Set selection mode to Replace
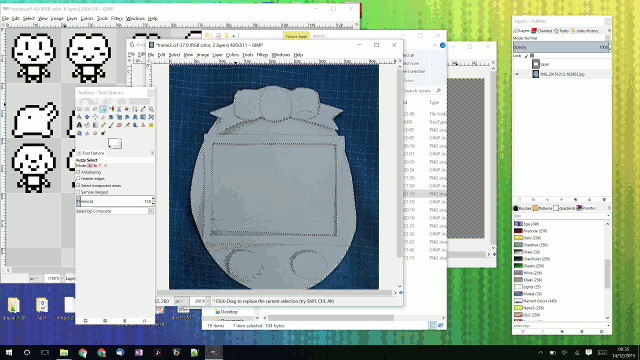This screenshot has height=360, width=640. (x=90, y=166)
